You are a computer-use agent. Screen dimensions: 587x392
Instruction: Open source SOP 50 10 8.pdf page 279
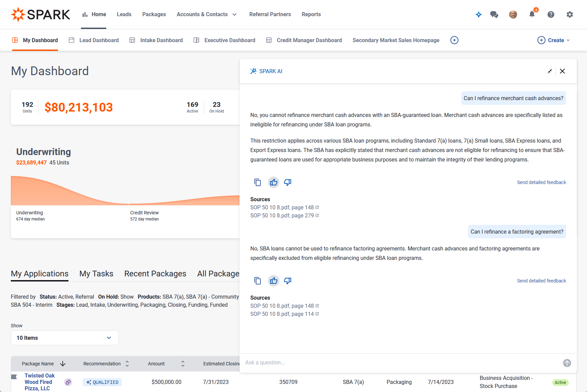pos(284,215)
